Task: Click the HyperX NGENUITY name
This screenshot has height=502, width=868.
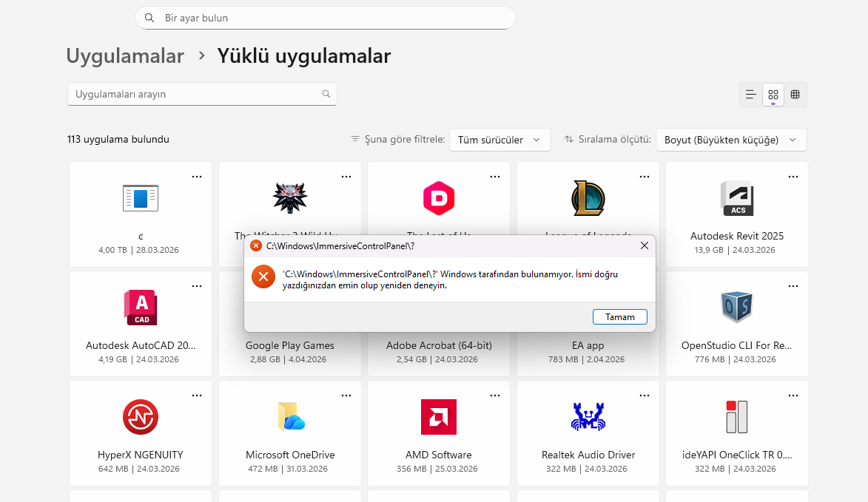Action: 141,455
